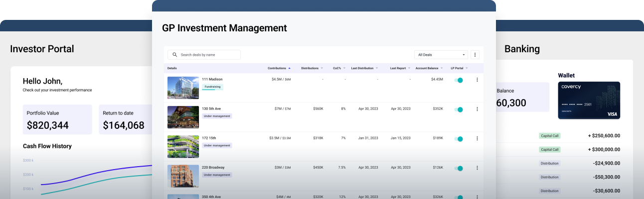
Task: Click Under management tag for 172 15th
Action: [217, 145]
